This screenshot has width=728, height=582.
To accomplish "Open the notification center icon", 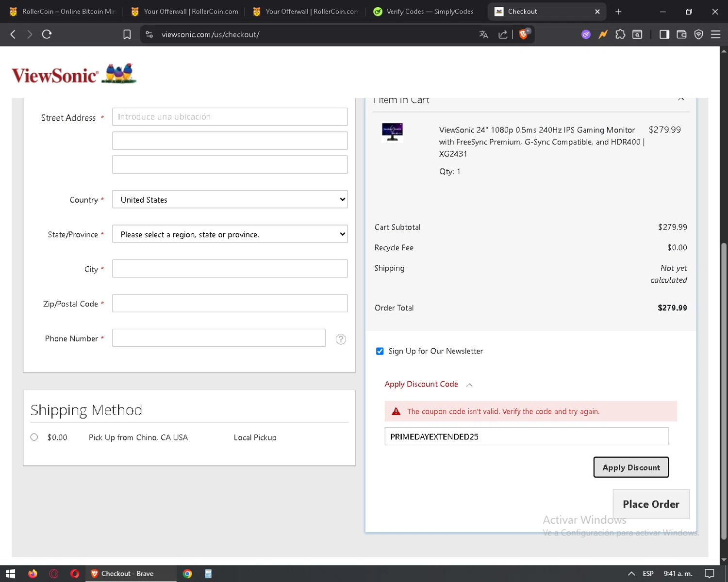I will pyautogui.click(x=710, y=574).
